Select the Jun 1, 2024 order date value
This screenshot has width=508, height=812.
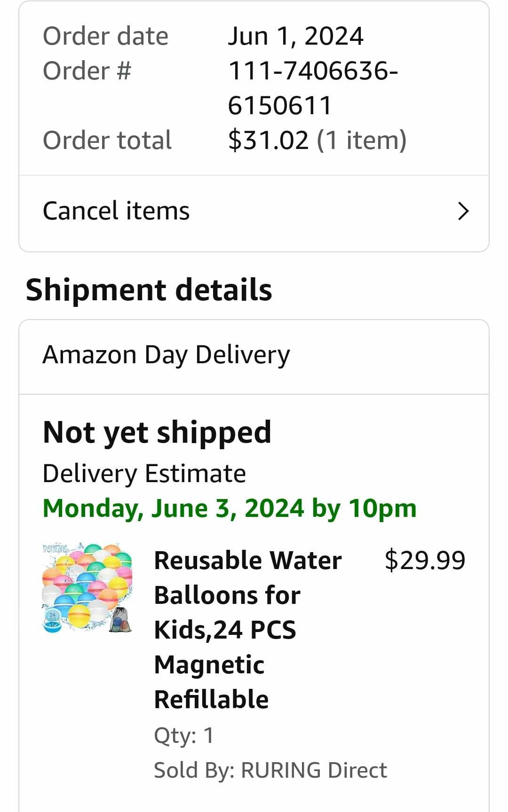click(x=295, y=36)
